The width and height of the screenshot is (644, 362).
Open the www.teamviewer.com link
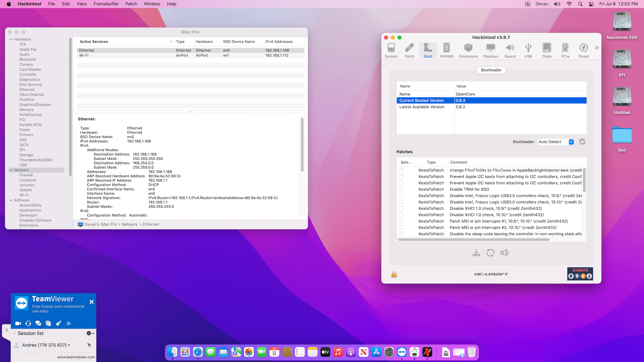coord(76,357)
